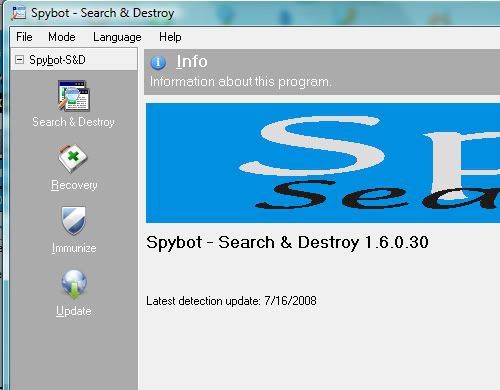500x390 pixels.
Task: Collapse the Spybot-S&D sidebar section
Action: click(20, 60)
